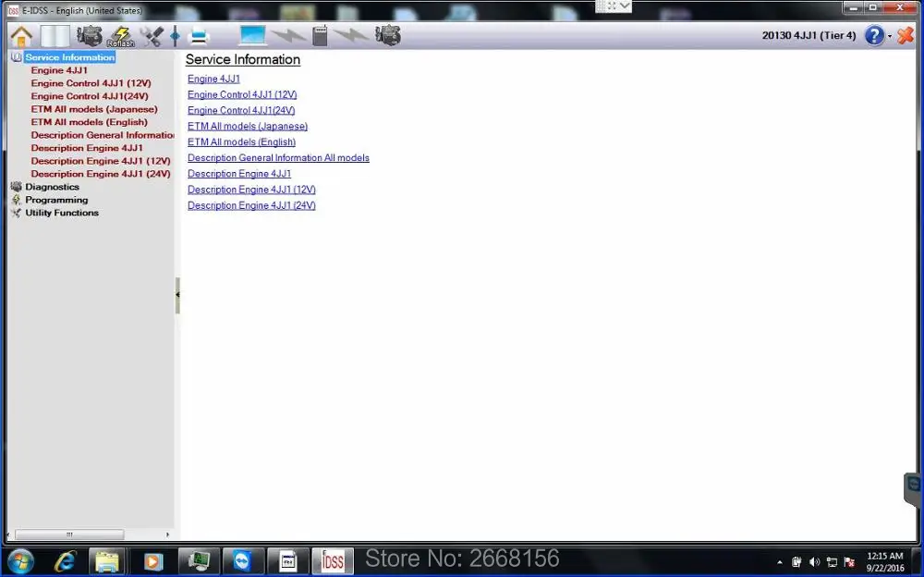This screenshot has width=924, height=577.
Task: Click the tree panel horizontal scrollbar thumb
Action: (69, 534)
